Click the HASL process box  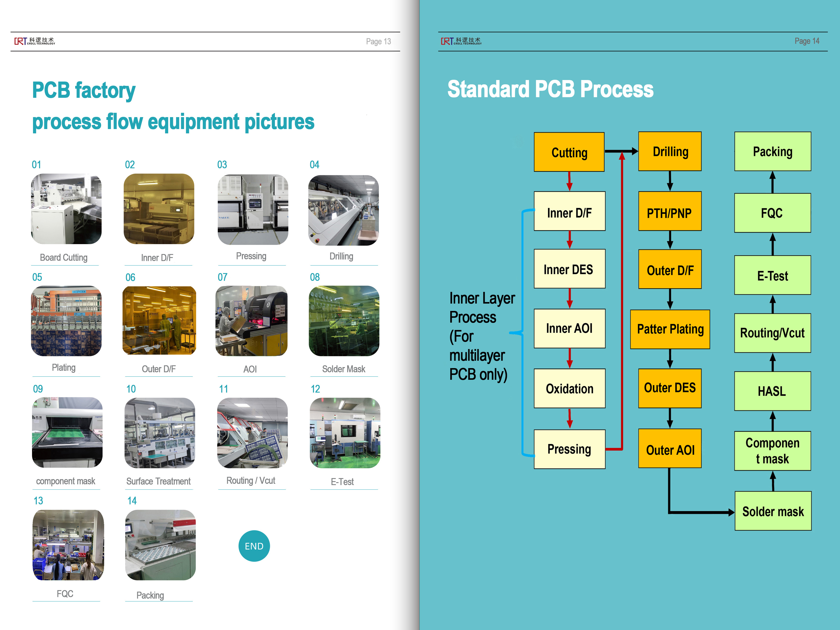[772, 391]
